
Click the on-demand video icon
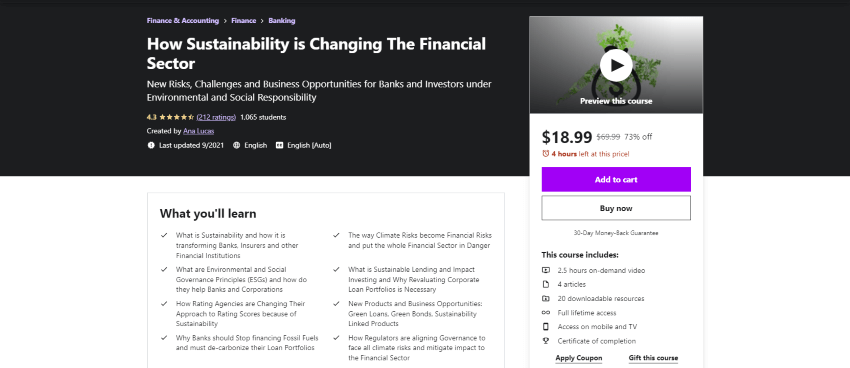click(x=546, y=270)
